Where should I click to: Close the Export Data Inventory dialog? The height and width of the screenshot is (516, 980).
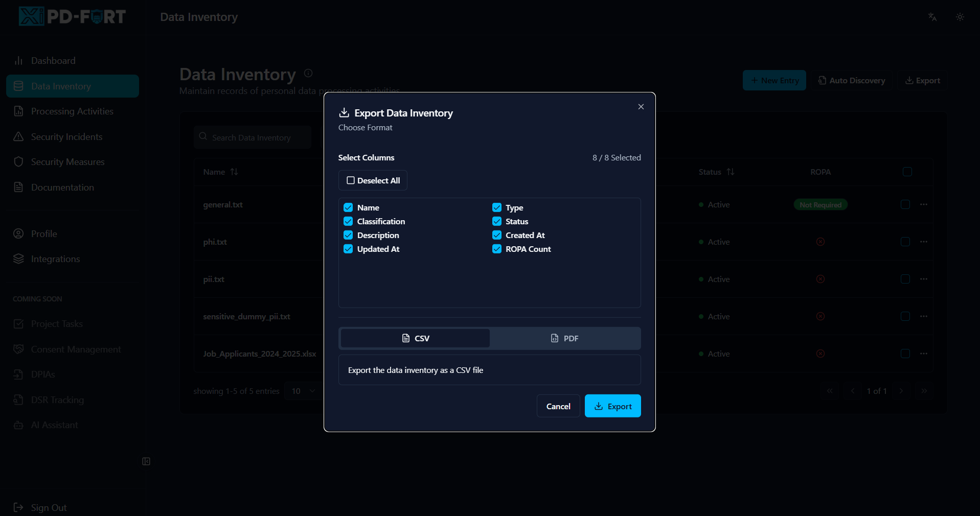tap(641, 107)
